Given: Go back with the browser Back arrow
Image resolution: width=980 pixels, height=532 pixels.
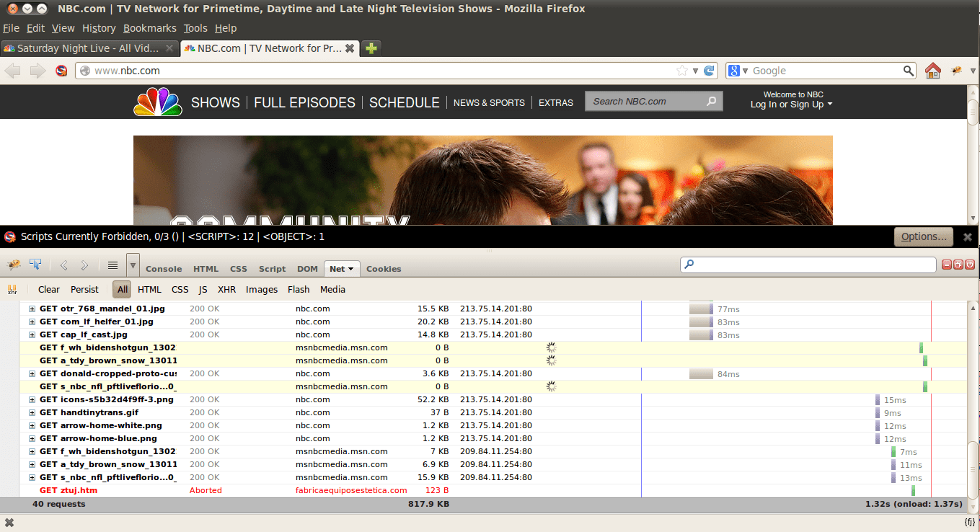Looking at the screenshot, I should pos(14,71).
